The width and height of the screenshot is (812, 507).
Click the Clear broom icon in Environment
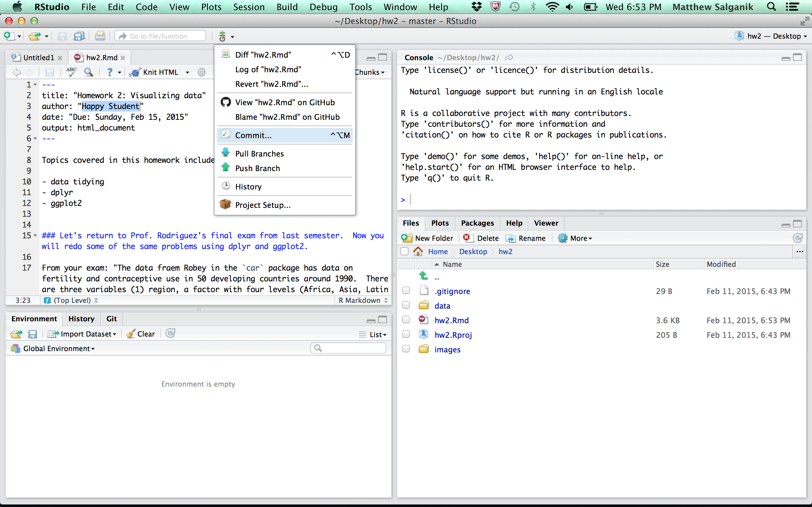131,334
